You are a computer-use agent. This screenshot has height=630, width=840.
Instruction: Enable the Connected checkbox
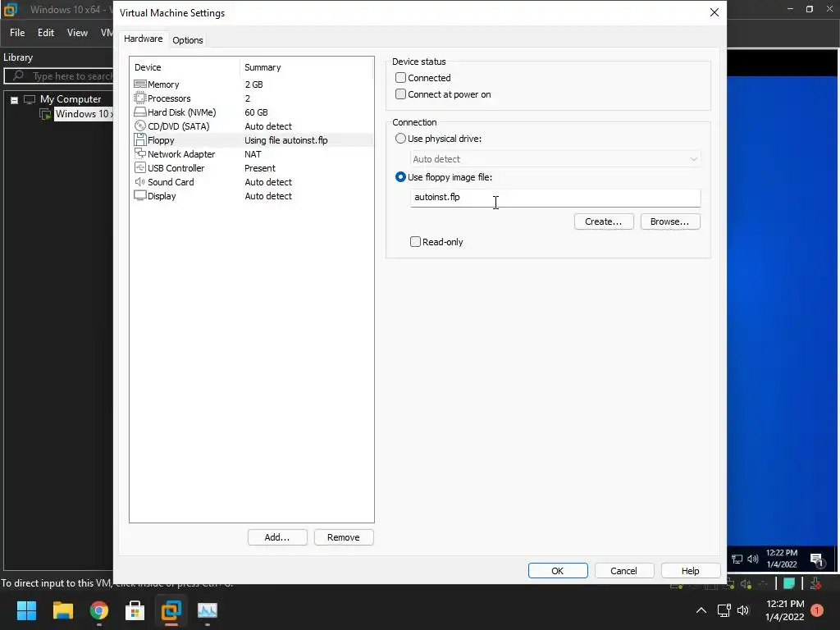[x=400, y=78]
